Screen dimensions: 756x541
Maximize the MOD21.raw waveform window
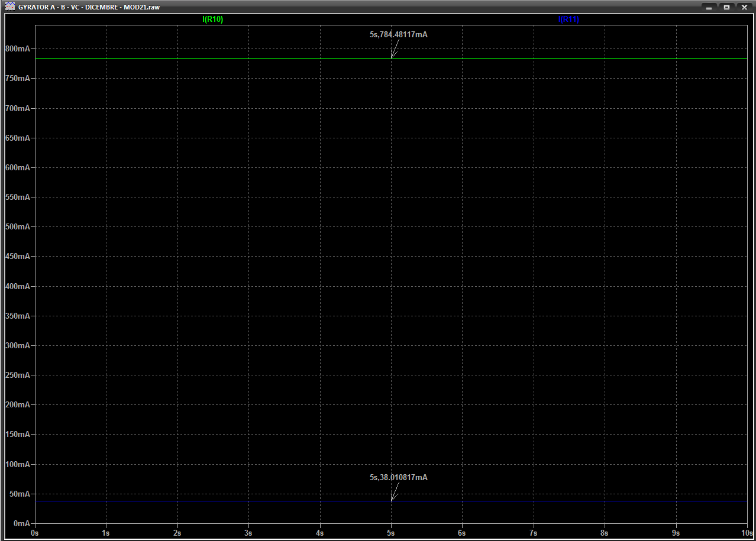point(726,7)
